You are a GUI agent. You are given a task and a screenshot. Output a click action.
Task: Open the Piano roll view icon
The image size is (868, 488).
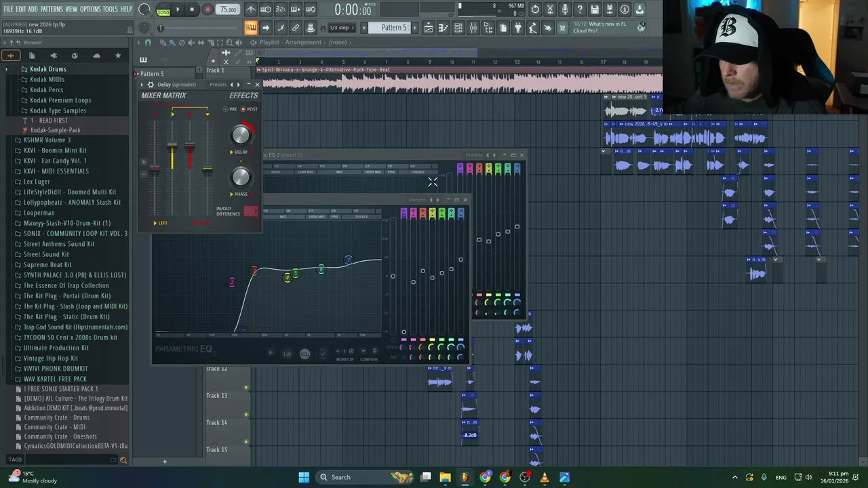point(443,28)
